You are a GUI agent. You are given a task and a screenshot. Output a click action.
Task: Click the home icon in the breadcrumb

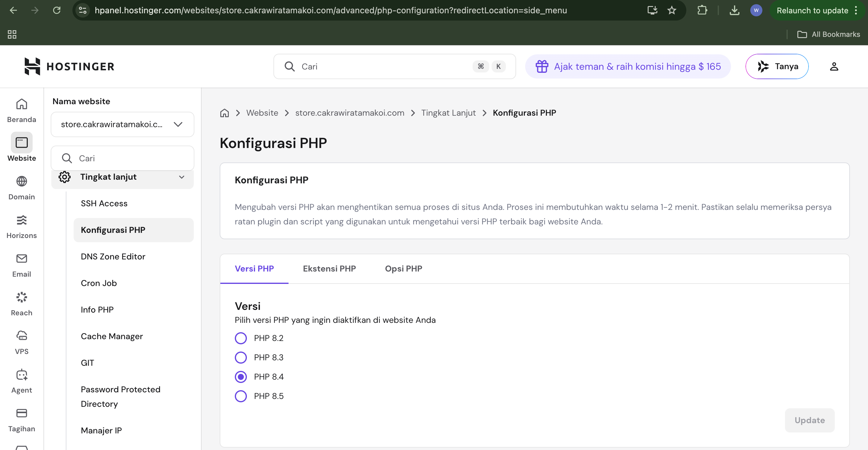(x=225, y=113)
